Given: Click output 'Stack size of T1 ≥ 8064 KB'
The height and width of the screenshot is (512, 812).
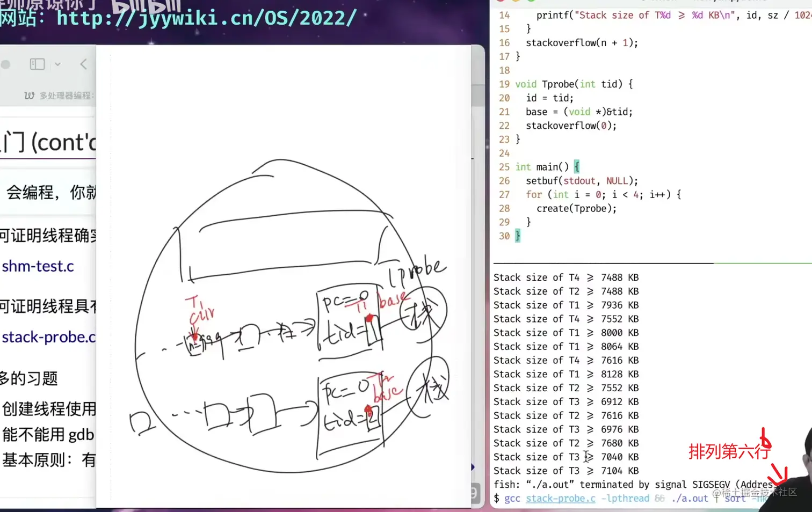Looking at the screenshot, I should (566, 347).
